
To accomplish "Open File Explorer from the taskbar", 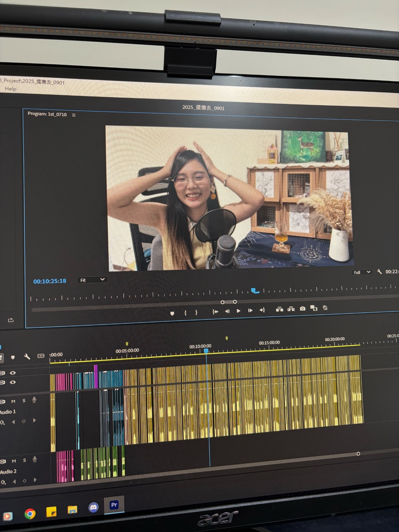I will [72, 510].
